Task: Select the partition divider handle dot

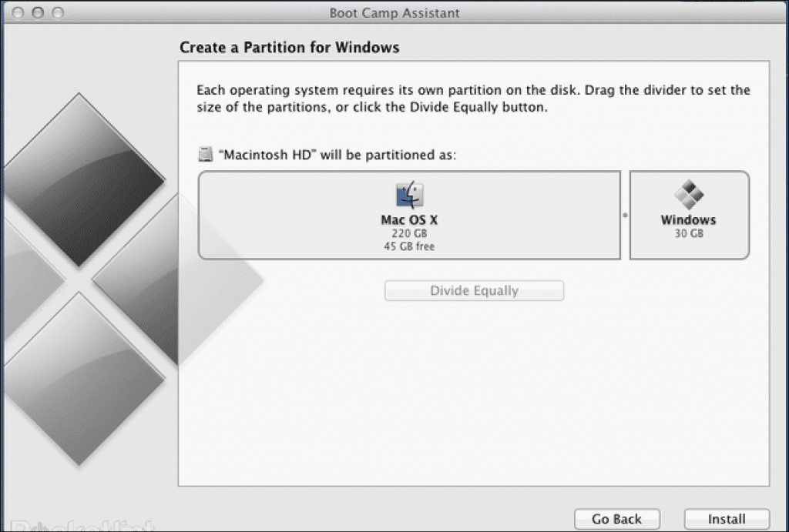Action: [x=625, y=216]
